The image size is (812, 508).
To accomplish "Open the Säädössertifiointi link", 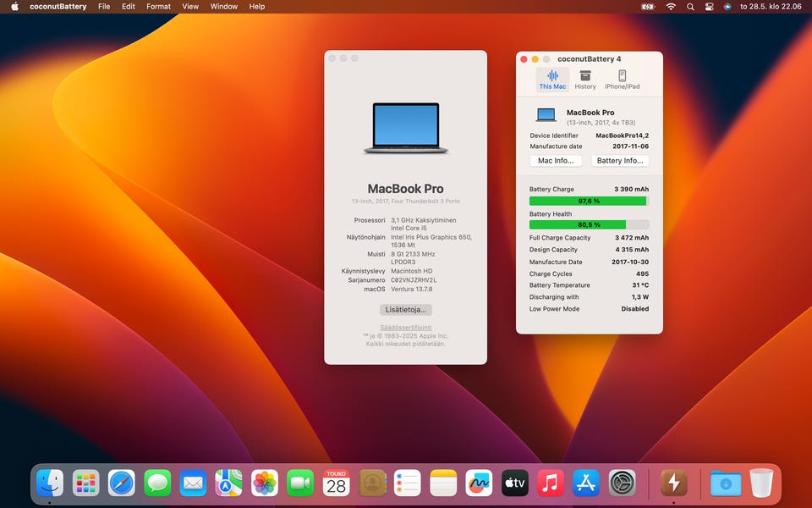I will (x=405, y=328).
